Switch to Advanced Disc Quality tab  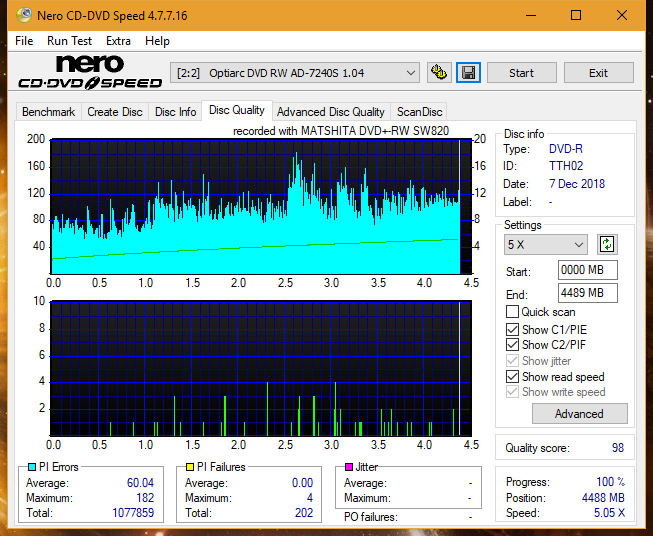pyautogui.click(x=331, y=112)
